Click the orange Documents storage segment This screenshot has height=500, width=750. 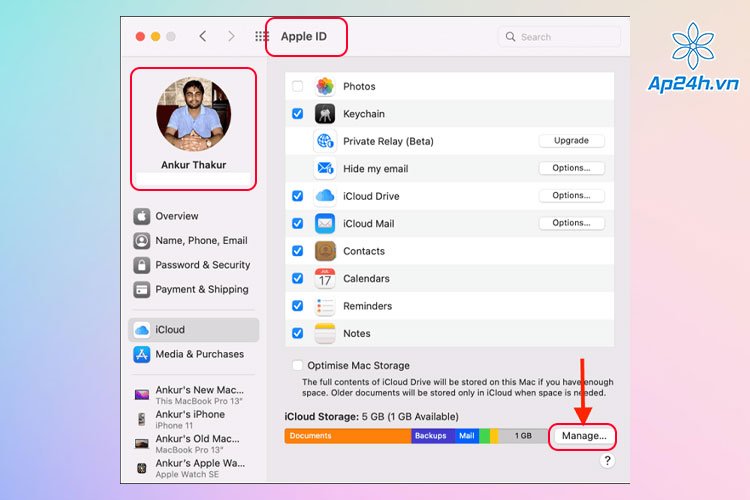348,436
